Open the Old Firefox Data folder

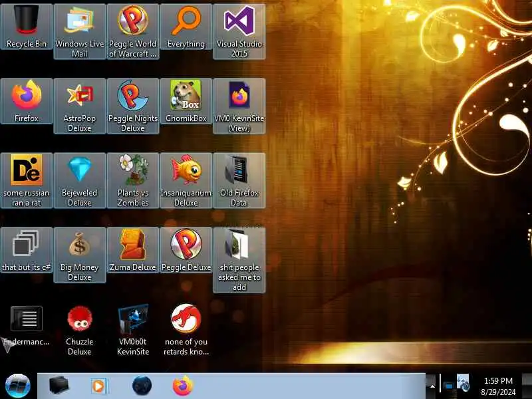tap(239, 180)
